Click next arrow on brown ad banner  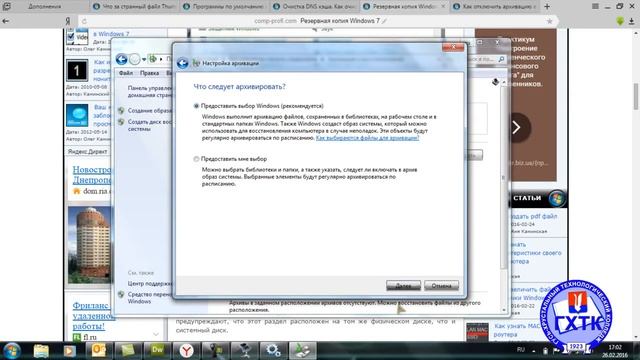coord(517,128)
